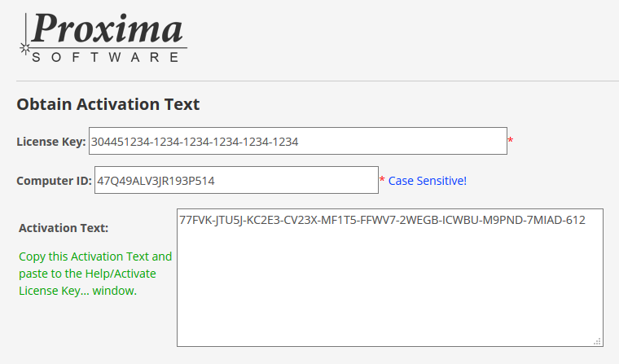The image size is (619, 364).
Task: Click the red asterisk beside Computer ID field
Action: click(x=382, y=180)
